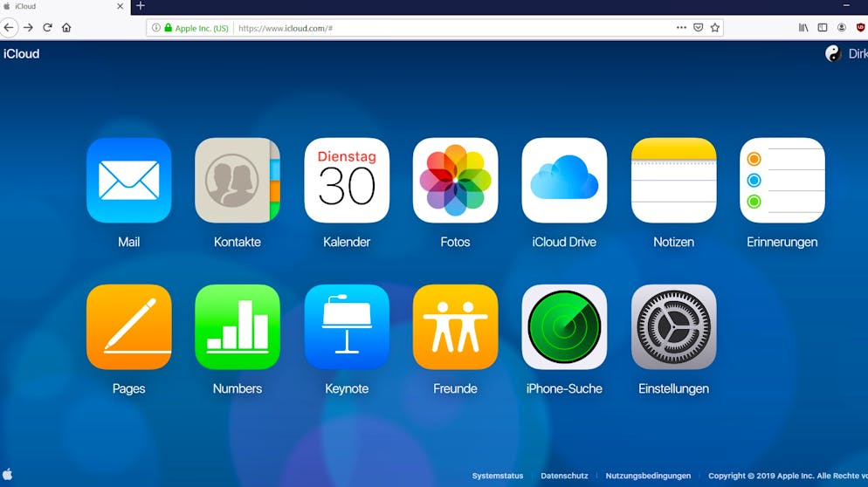The width and height of the screenshot is (868, 487).
Task: Close the iCloud browser tab
Action: (121, 7)
